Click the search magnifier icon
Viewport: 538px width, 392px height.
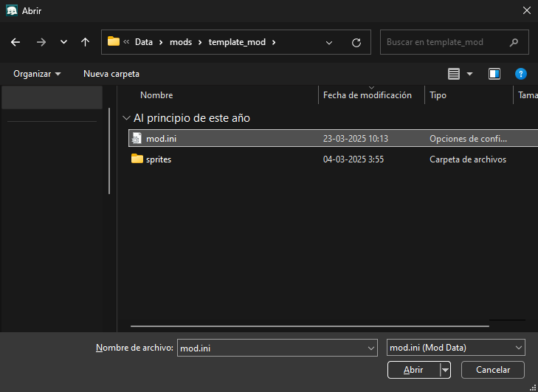point(514,42)
